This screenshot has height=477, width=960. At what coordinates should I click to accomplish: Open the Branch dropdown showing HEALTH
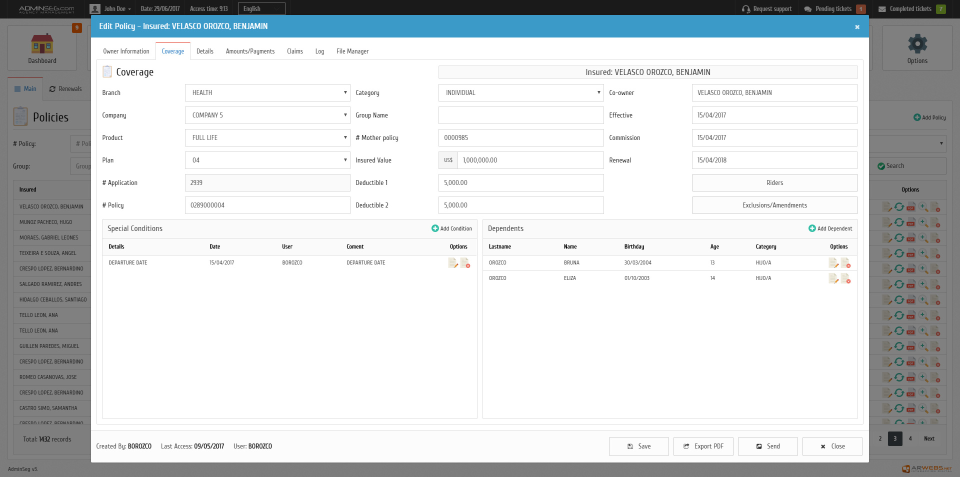pos(268,93)
